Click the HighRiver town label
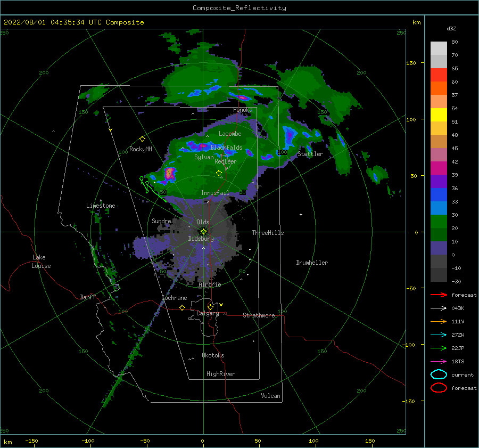The image size is (479, 448). click(x=221, y=374)
